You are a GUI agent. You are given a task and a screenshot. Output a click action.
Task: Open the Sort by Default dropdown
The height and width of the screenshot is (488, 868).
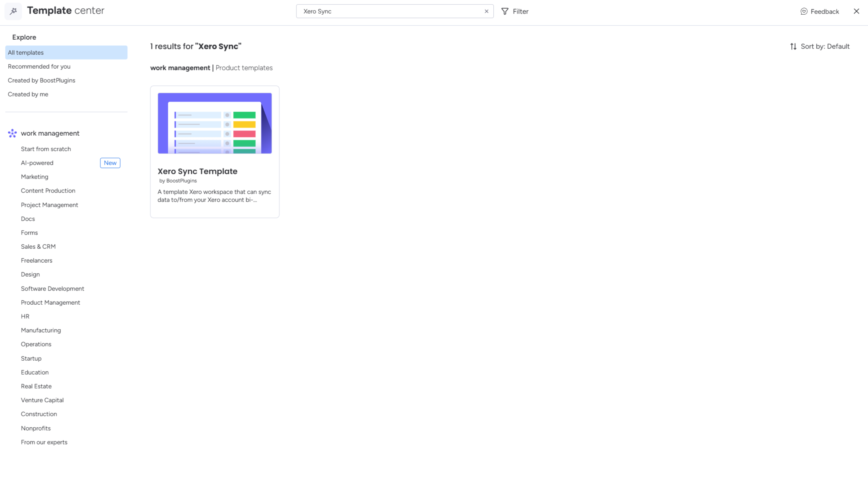tap(825, 46)
